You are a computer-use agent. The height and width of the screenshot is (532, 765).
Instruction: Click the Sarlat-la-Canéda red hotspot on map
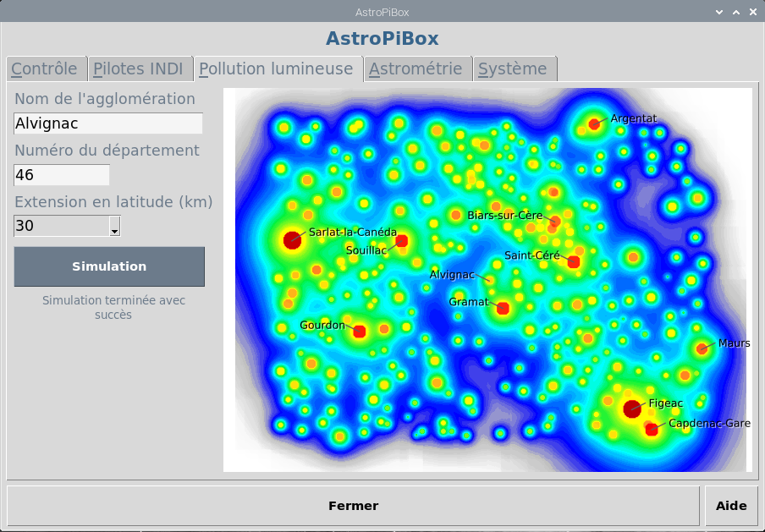coord(292,239)
